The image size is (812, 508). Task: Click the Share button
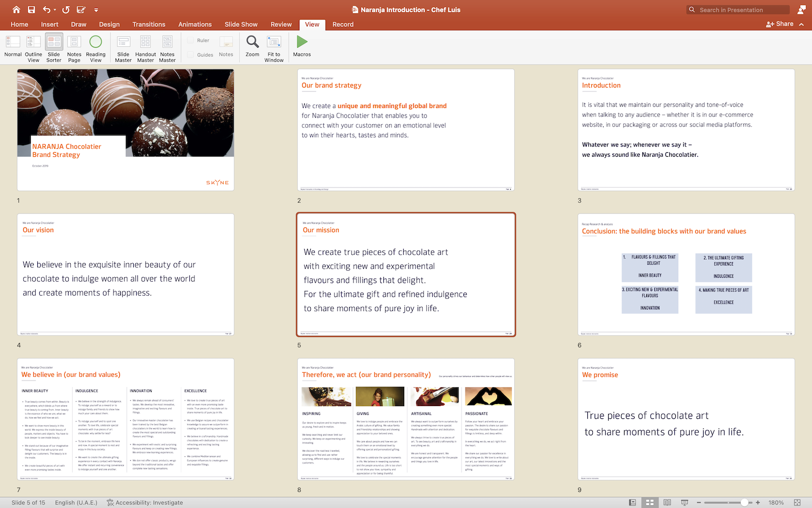pyautogui.click(x=780, y=24)
